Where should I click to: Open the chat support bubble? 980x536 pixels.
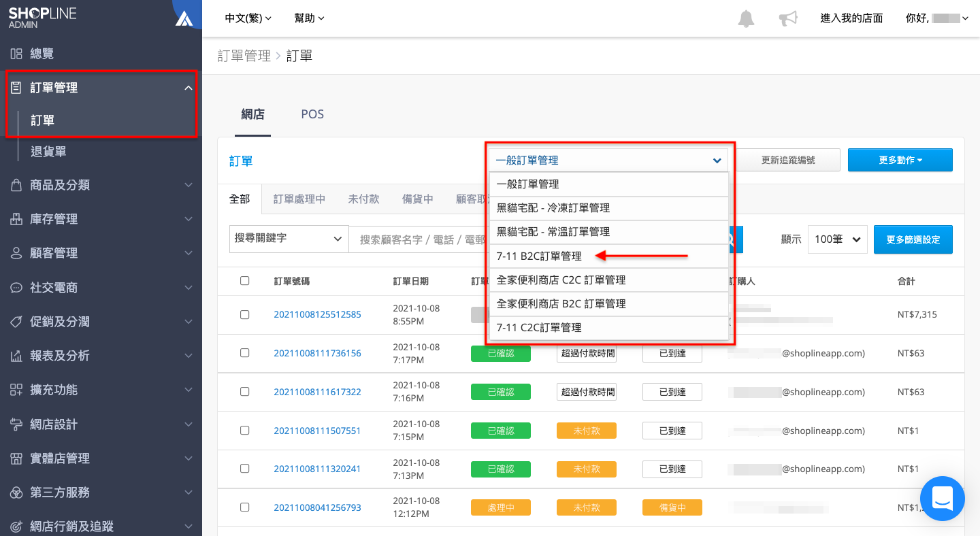tap(942, 499)
